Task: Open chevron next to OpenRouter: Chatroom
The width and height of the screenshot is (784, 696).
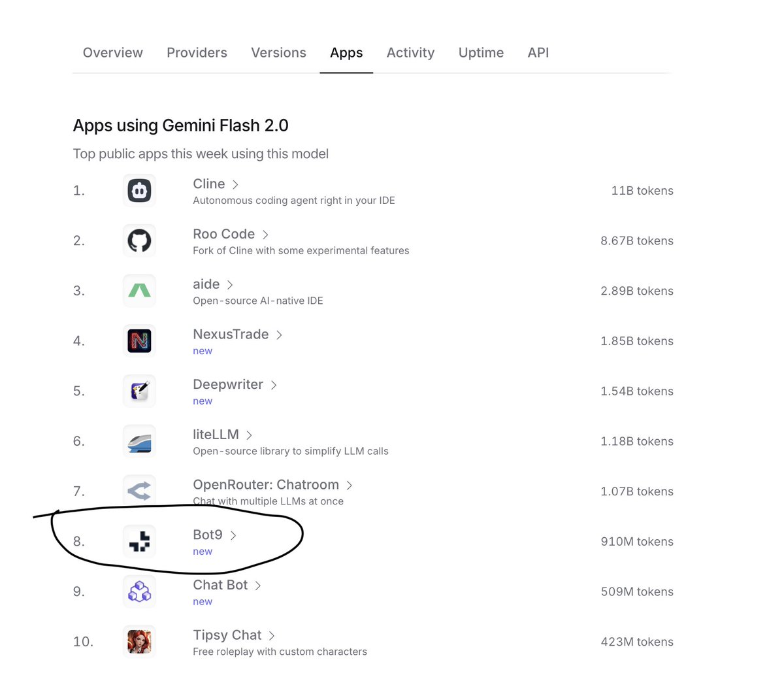Action: (350, 485)
